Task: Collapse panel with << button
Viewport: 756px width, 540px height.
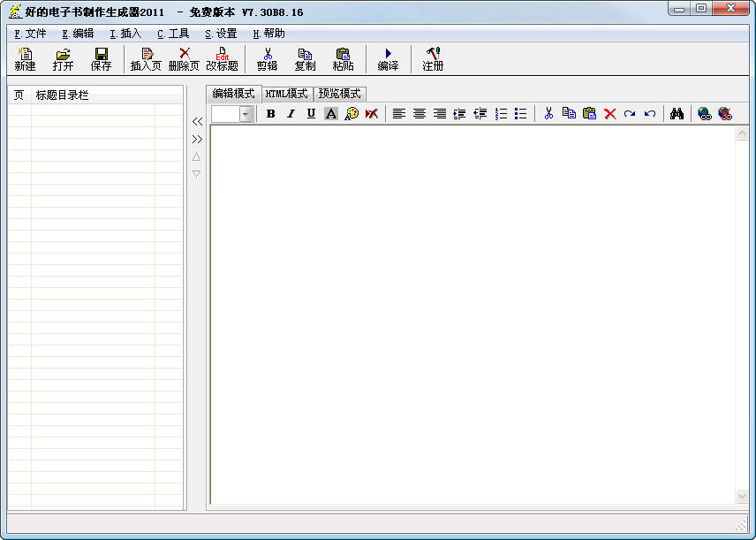Action: [197, 122]
